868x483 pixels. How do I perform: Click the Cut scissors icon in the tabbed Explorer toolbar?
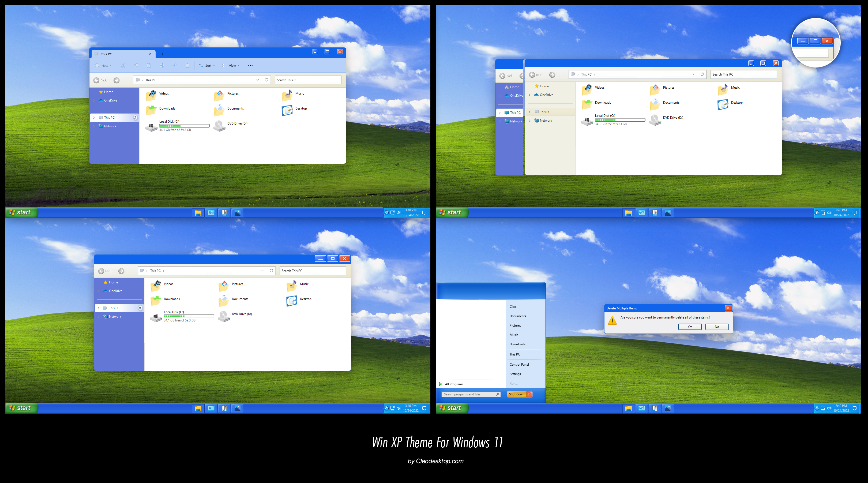123,65
